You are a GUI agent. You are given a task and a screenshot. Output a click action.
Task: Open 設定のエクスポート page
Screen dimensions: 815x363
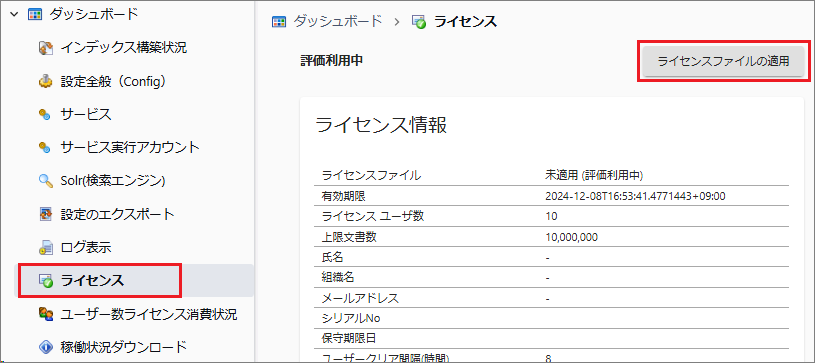coord(117,214)
